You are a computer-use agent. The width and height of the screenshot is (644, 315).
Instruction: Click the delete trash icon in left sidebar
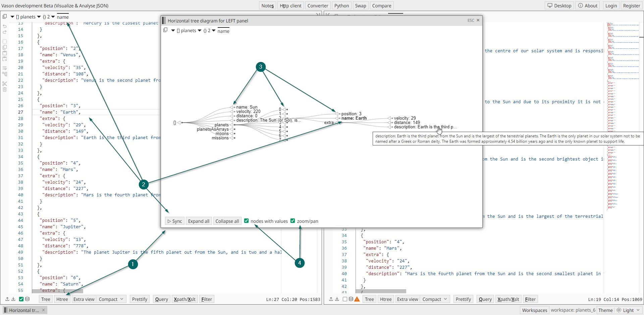pyautogui.click(x=5, y=89)
